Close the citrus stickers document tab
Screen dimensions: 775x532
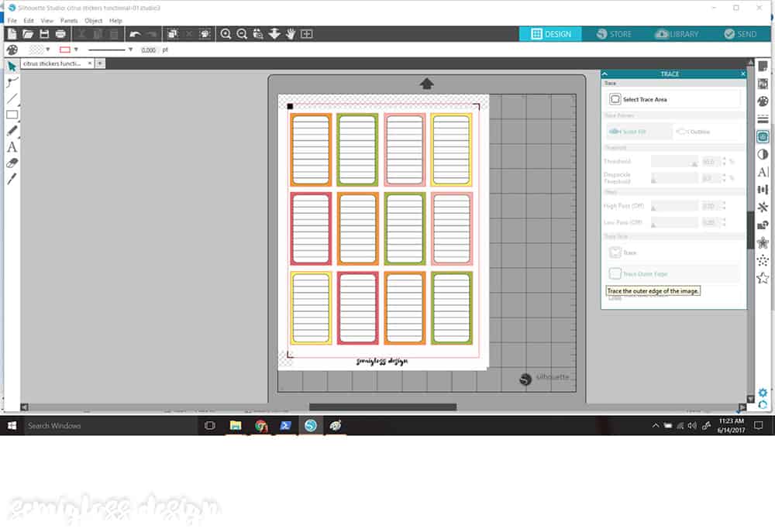[90, 63]
